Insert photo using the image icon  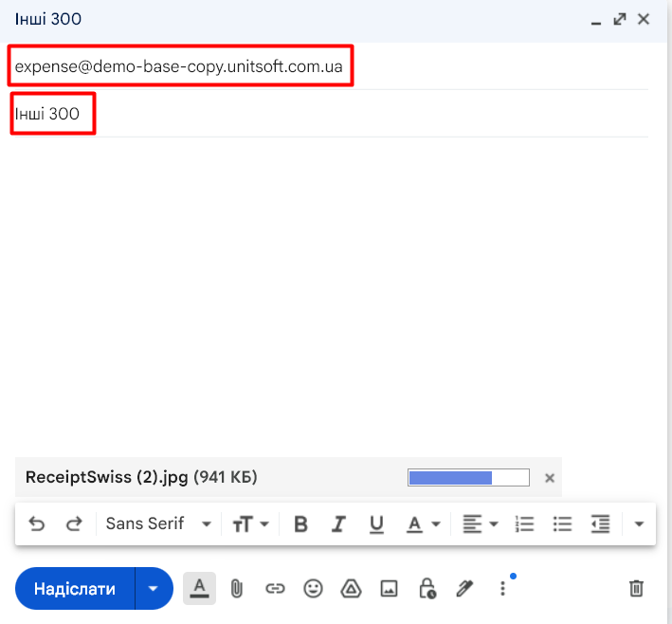coord(389,589)
